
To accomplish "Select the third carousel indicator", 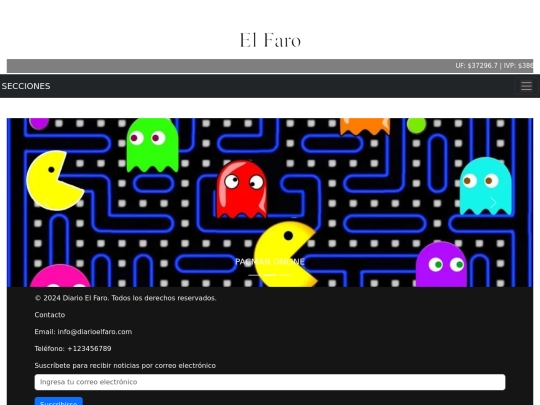I will pos(285,275).
